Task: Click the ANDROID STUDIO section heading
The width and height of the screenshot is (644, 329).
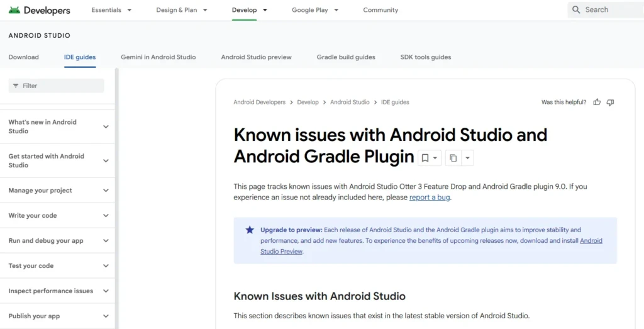Action: tap(40, 36)
